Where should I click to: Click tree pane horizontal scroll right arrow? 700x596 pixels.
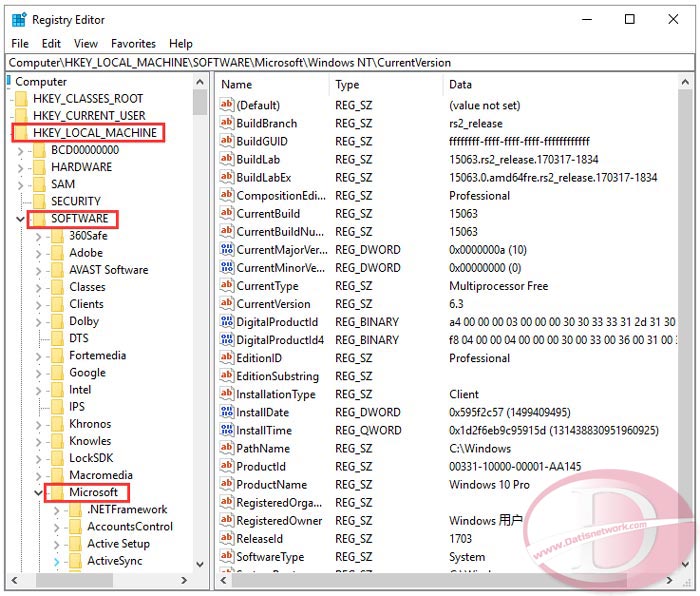(184, 580)
